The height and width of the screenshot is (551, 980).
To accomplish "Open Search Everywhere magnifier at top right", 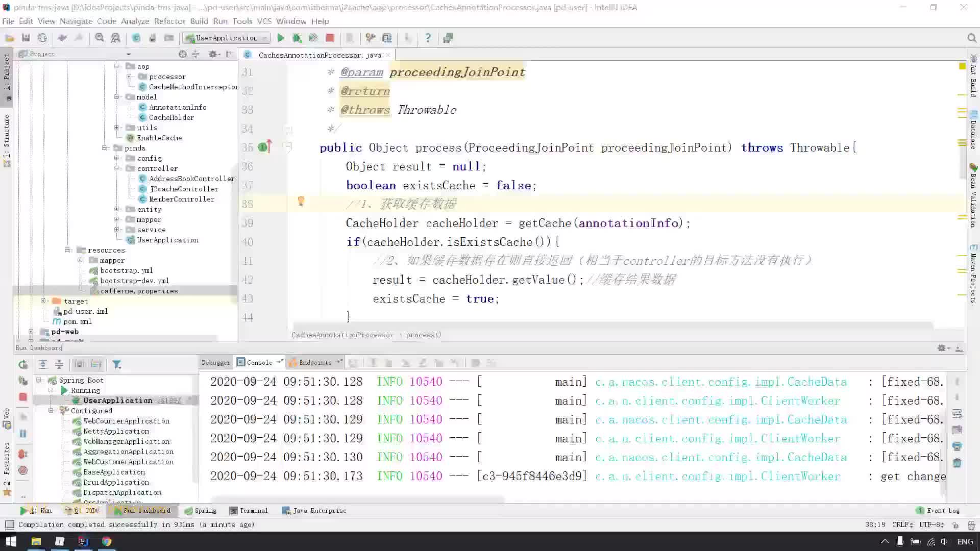I will [x=972, y=38].
